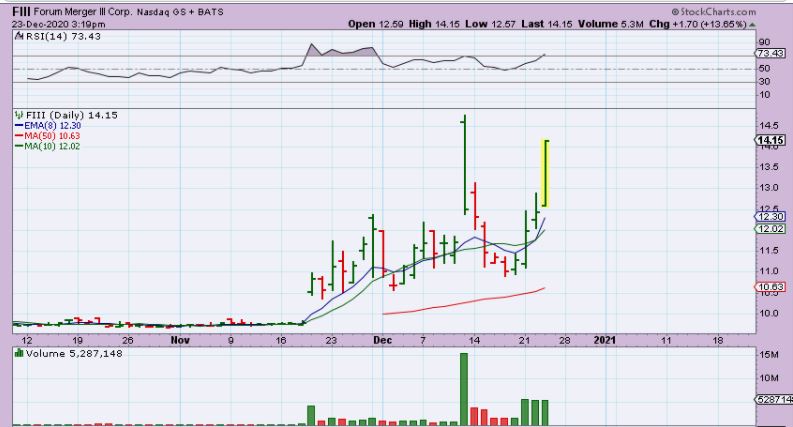Click the 10.63 MA(50) axis tag

tap(771, 287)
